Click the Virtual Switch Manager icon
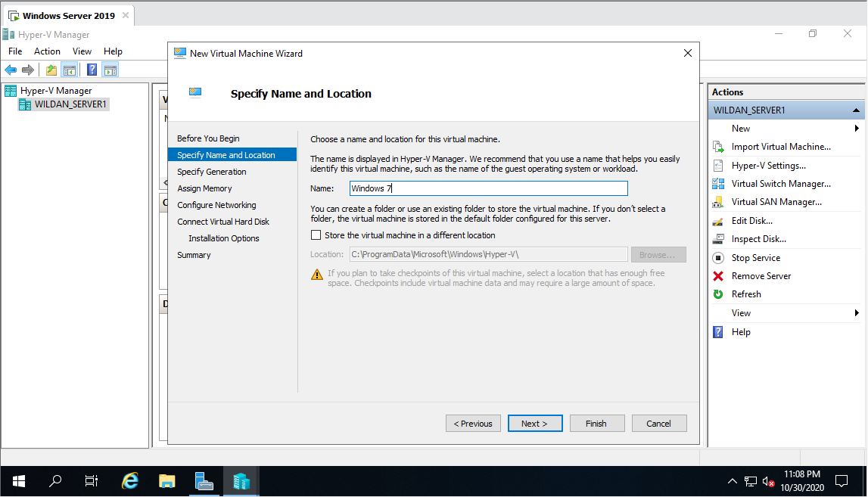 point(718,184)
